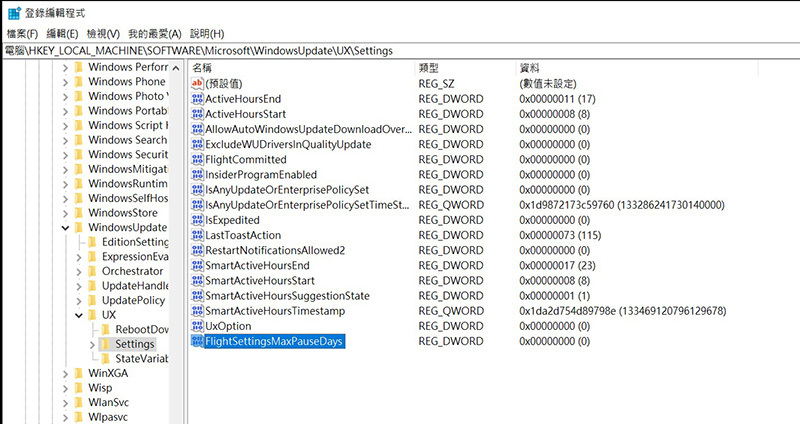Click the SmartActiveHoursTimestamp value icon
This screenshot has width=800, height=424.
[x=197, y=311]
